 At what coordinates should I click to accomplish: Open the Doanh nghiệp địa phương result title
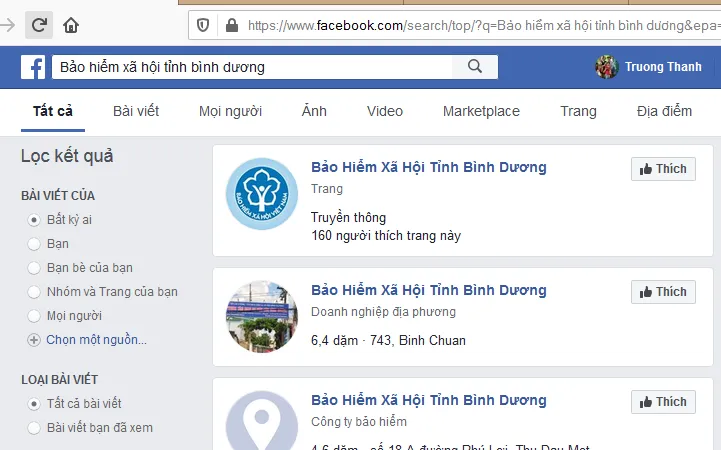429,291
